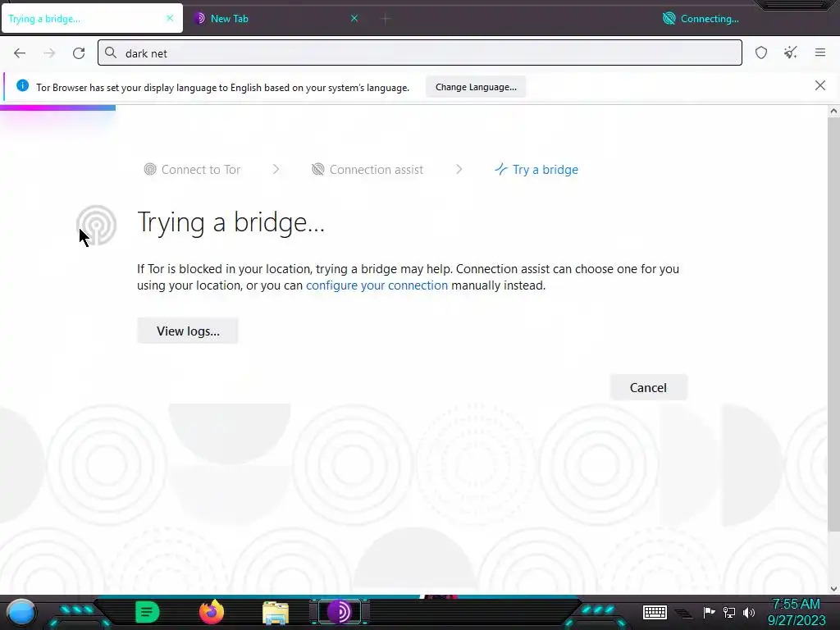
Task: Click the vertical scrollbar thumb
Action: pyautogui.click(x=833, y=324)
